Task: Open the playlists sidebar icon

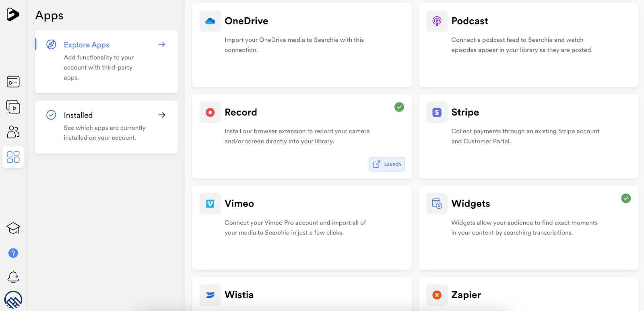Action: (x=13, y=107)
